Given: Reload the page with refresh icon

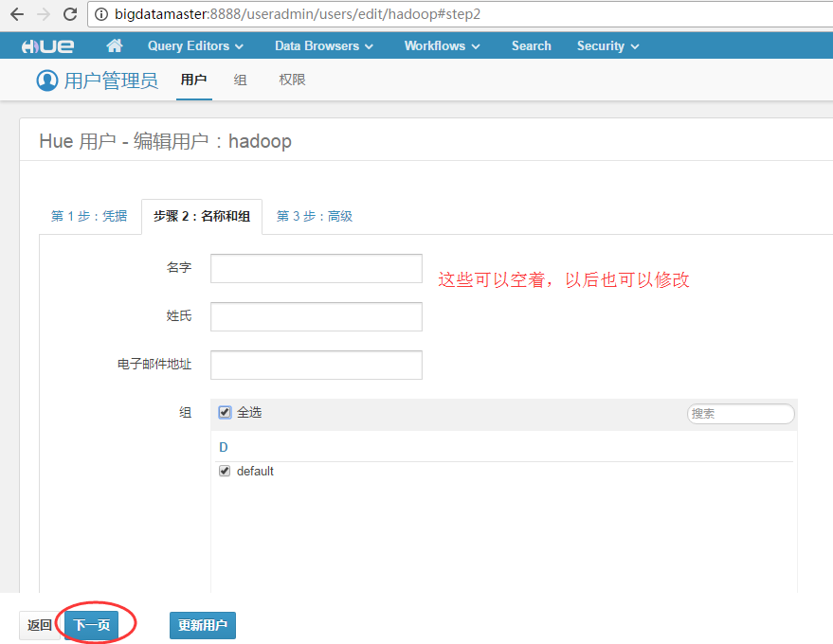Looking at the screenshot, I should 70,14.
